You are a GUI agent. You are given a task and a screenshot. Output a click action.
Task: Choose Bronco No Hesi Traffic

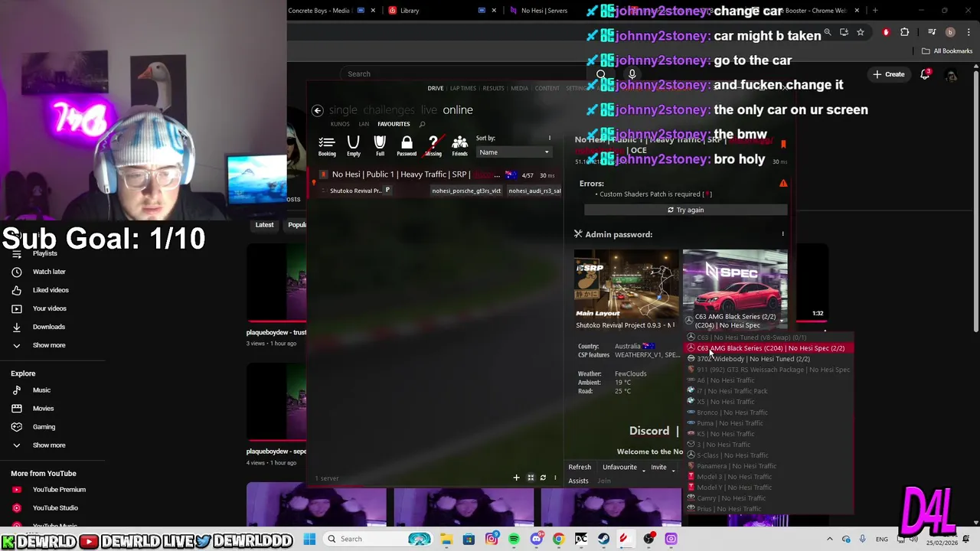pyautogui.click(x=732, y=412)
